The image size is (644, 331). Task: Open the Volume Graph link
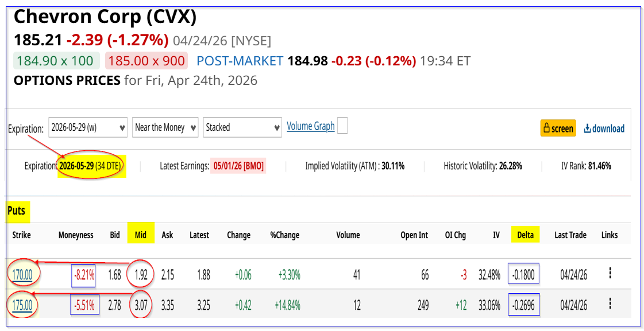click(311, 126)
